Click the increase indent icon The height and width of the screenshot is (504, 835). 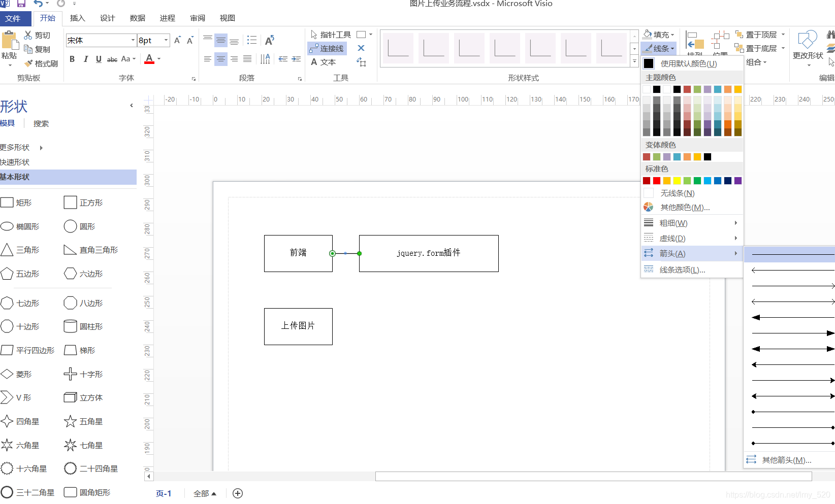pyautogui.click(x=296, y=59)
